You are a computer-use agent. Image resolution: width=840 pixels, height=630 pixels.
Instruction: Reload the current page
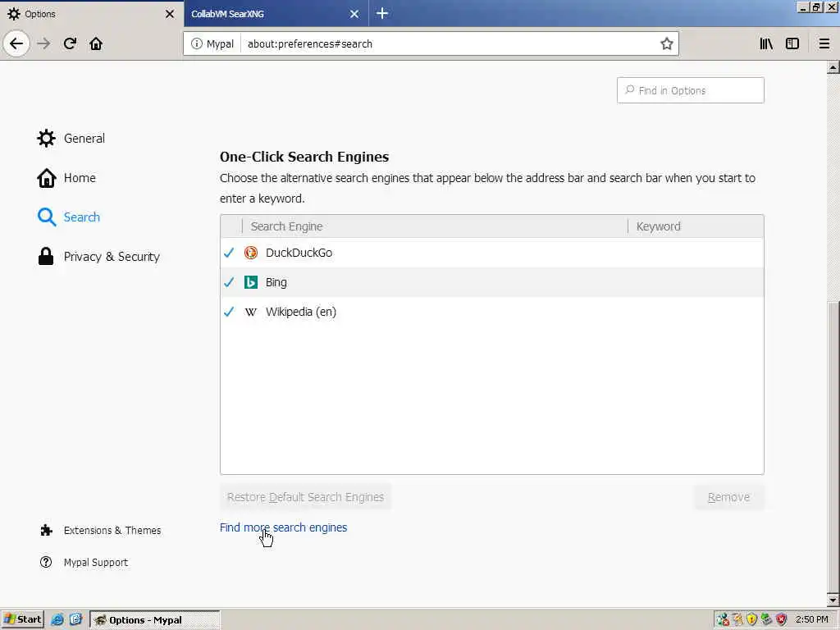click(x=71, y=43)
